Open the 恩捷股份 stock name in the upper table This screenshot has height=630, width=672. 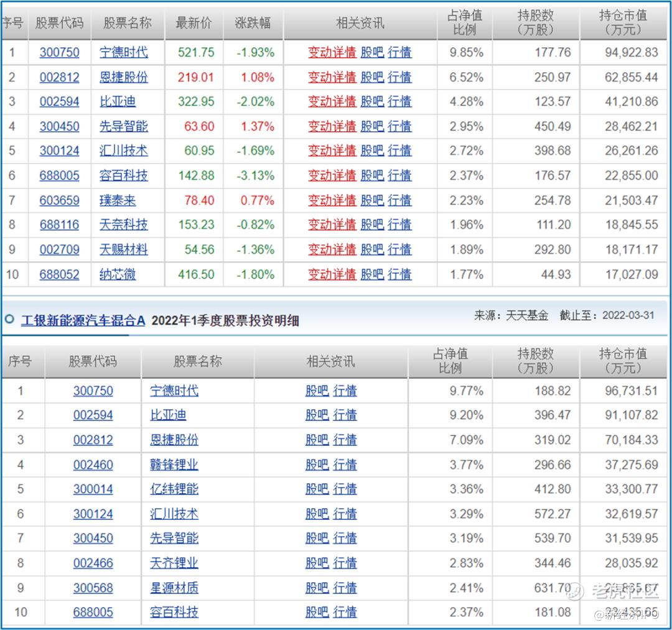pos(123,78)
